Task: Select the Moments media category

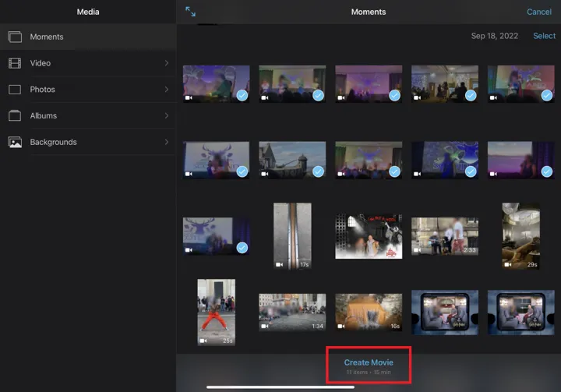Action: tap(47, 37)
